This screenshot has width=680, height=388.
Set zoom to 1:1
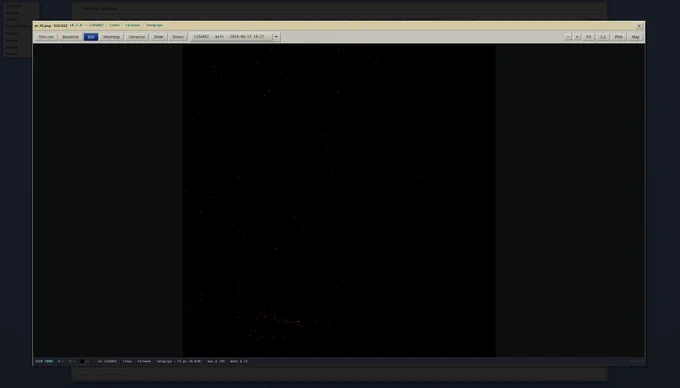coord(603,37)
